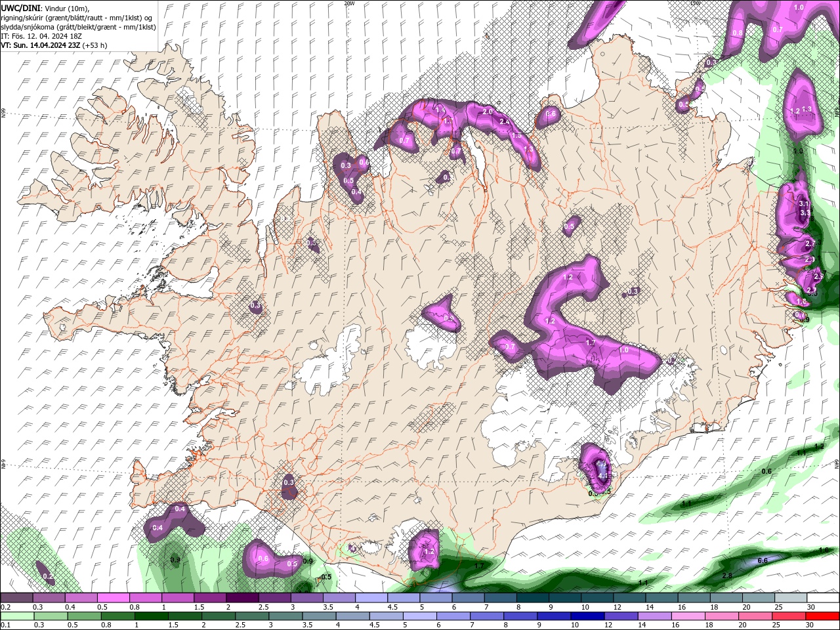Select the dark teal 8 swatch in upper legend row
This screenshot has width=840, height=630.
pos(532,598)
